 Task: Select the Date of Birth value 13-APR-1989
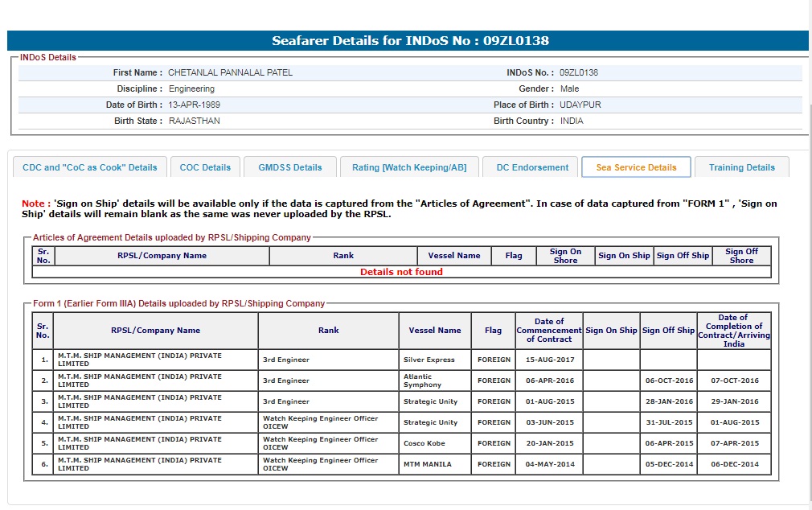(194, 105)
